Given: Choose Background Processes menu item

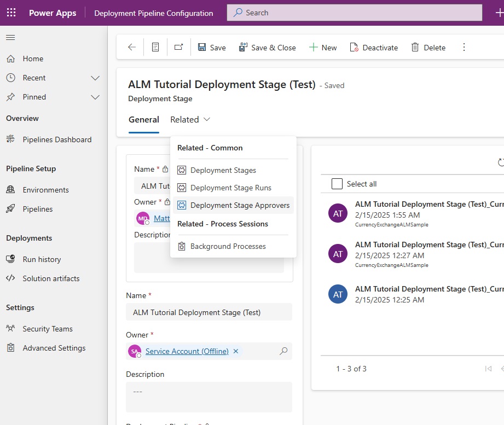Looking at the screenshot, I should (233, 246).
